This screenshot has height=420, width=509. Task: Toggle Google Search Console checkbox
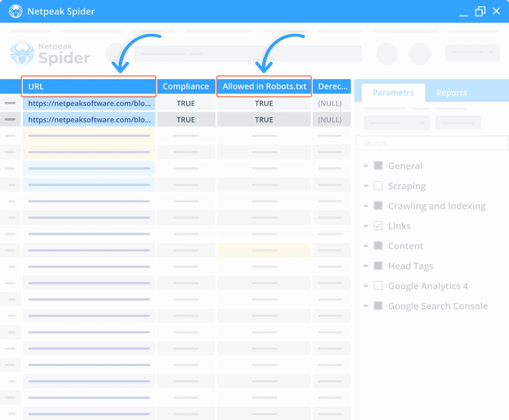pos(378,306)
